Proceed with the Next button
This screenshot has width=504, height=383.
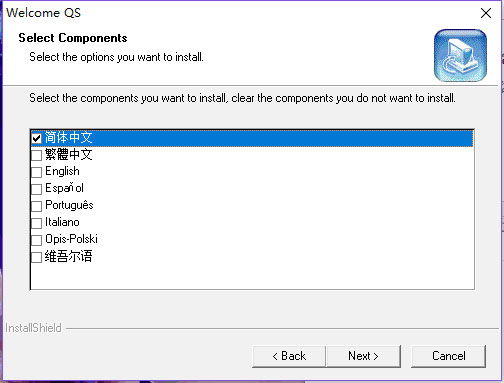(x=363, y=356)
